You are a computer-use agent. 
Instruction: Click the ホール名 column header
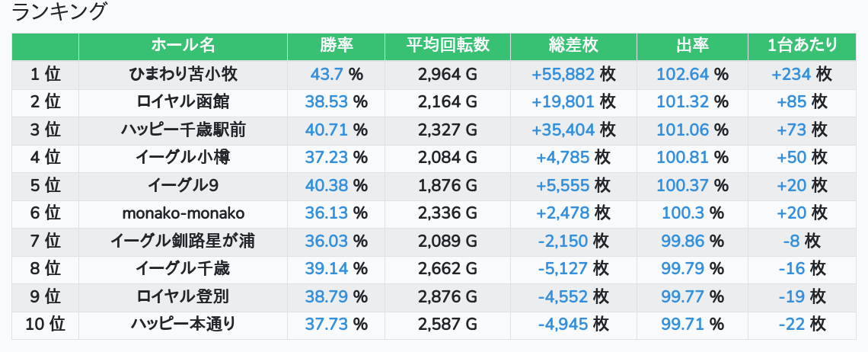coord(183,46)
